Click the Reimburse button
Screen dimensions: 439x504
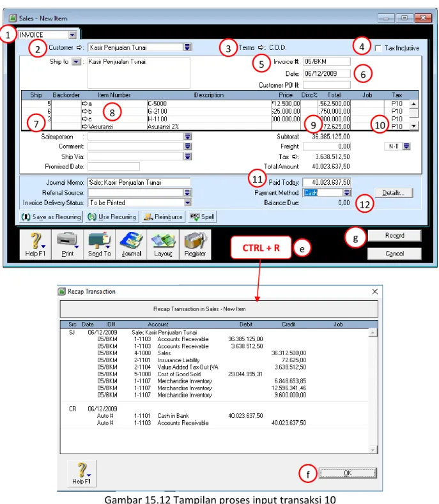point(163,217)
